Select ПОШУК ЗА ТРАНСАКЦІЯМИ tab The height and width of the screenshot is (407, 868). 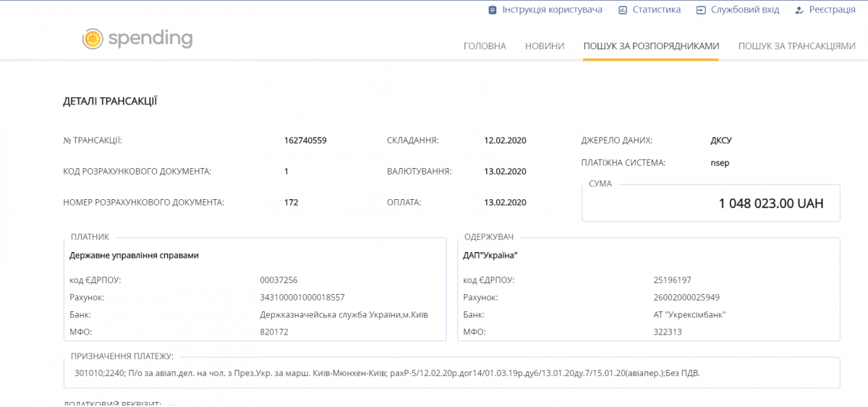796,46
